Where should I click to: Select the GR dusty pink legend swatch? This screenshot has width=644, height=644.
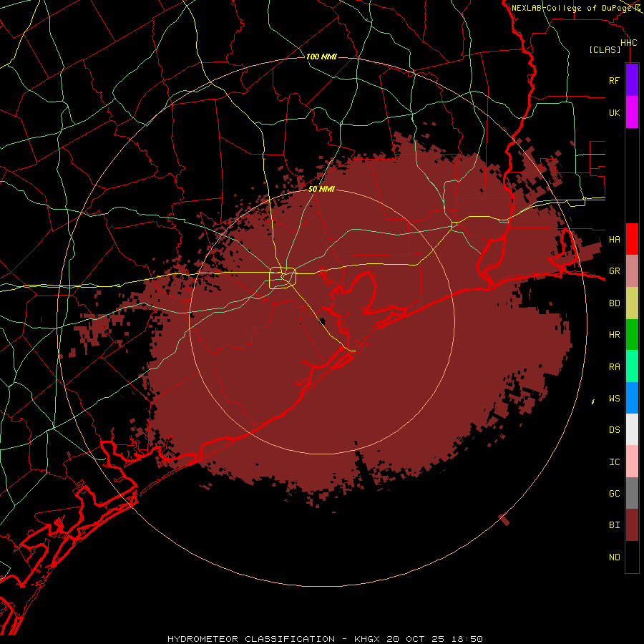[632, 271]
